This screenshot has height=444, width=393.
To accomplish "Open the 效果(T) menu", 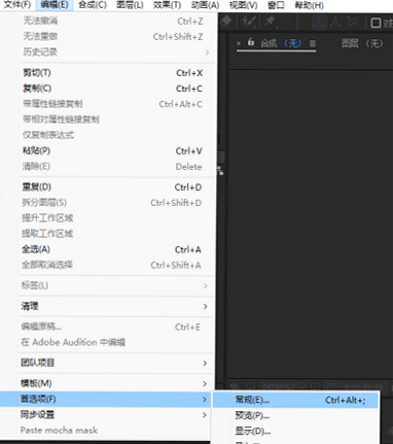I will pyautogui.click(x=167, y=5).
